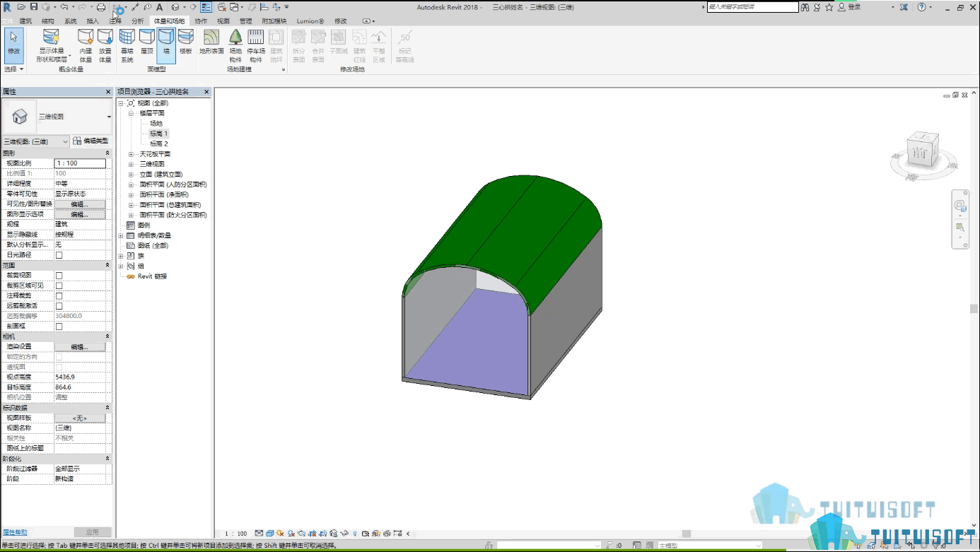Click the keyword search box in title bar
This screenshot has height=552, width=980.
coord(752,7)
